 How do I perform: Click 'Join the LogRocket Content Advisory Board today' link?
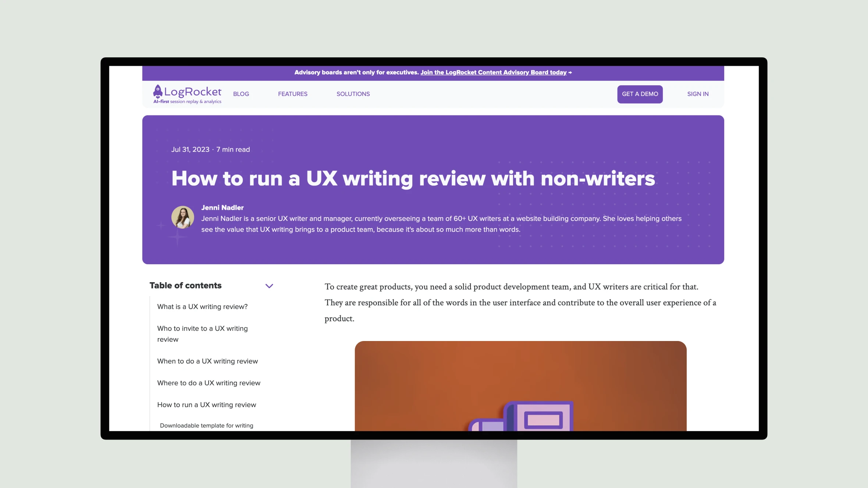493,72
